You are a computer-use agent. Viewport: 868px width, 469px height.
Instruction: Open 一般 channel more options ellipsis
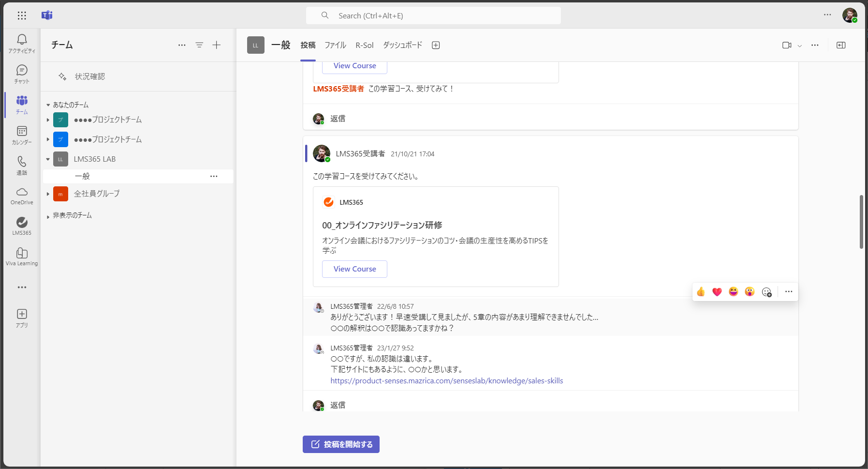click(x=214, y=176)
